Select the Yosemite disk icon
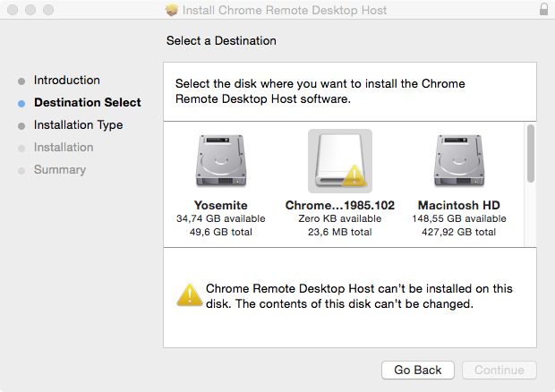This screenshot has height=392, width=555. pyautogui.click(x=221, y=160)
